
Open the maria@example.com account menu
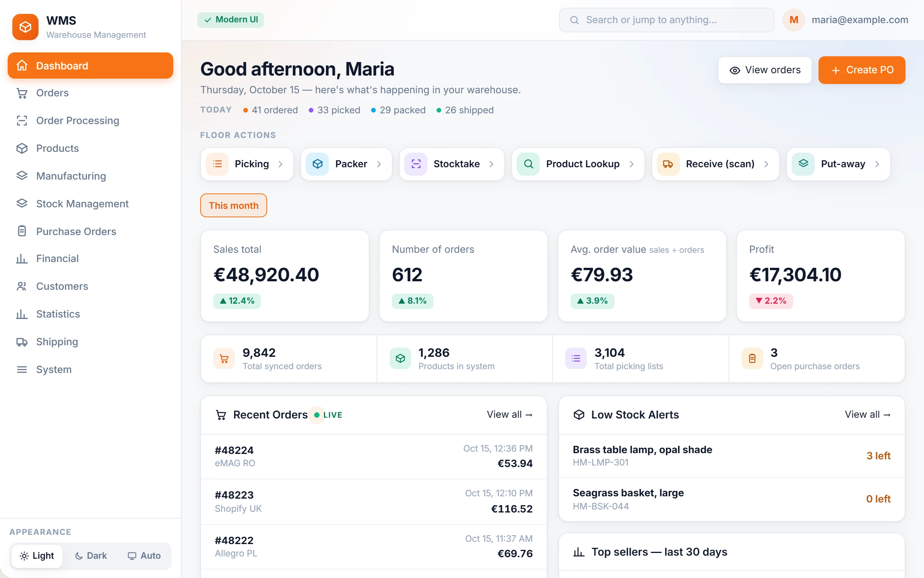click(860, 20)
